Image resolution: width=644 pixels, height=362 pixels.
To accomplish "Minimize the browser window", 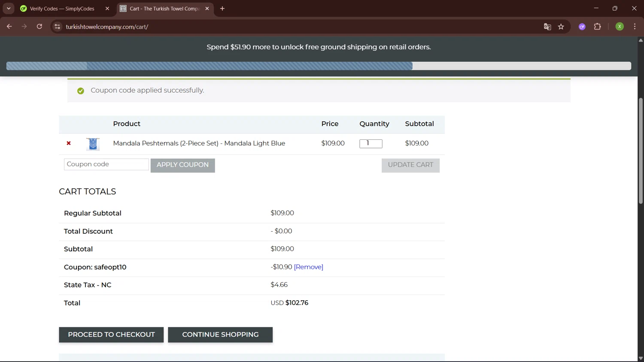I will coord(596,9).
